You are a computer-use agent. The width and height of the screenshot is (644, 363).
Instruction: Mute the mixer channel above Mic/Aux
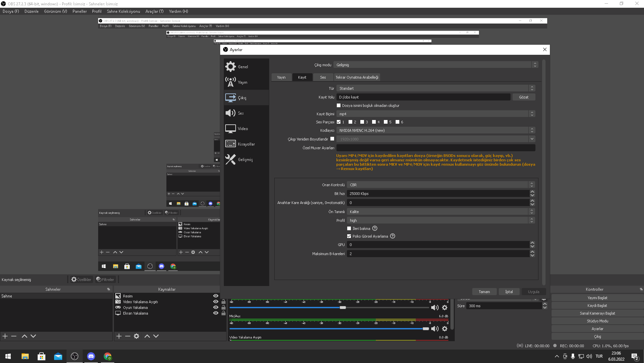435,307
